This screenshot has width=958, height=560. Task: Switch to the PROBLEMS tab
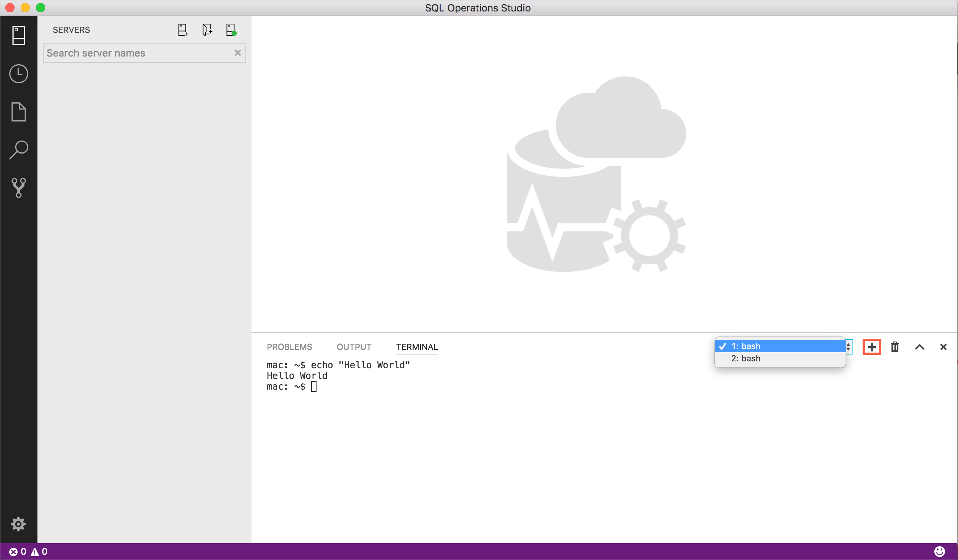289,346
